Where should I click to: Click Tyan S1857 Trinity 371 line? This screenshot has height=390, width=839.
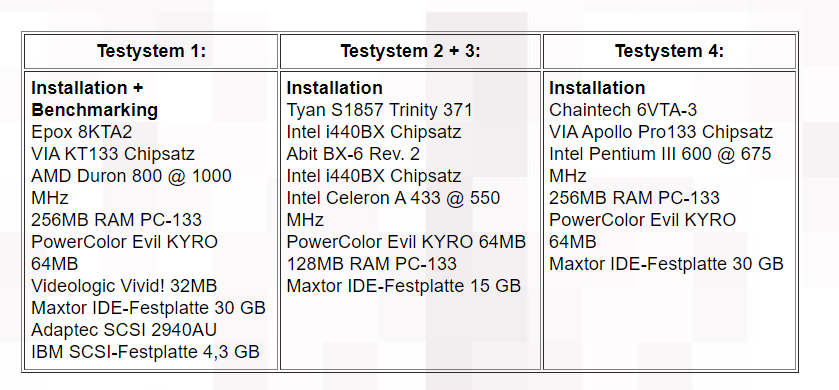(x=379, y=110)
